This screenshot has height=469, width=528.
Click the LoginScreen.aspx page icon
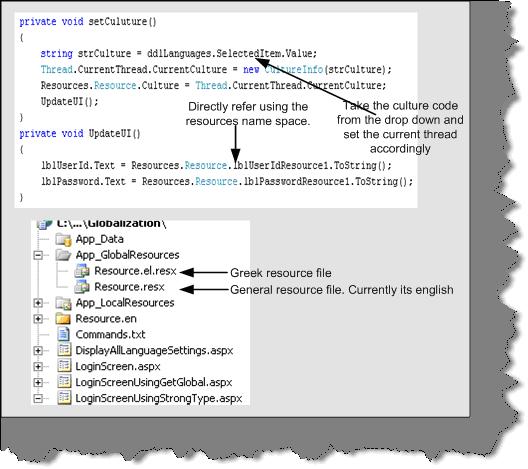64,366
